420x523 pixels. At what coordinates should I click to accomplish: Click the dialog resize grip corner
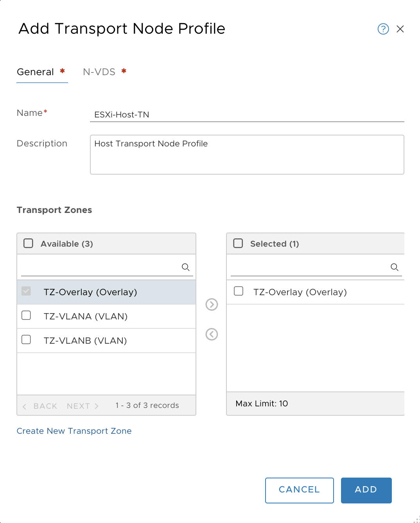416,519
